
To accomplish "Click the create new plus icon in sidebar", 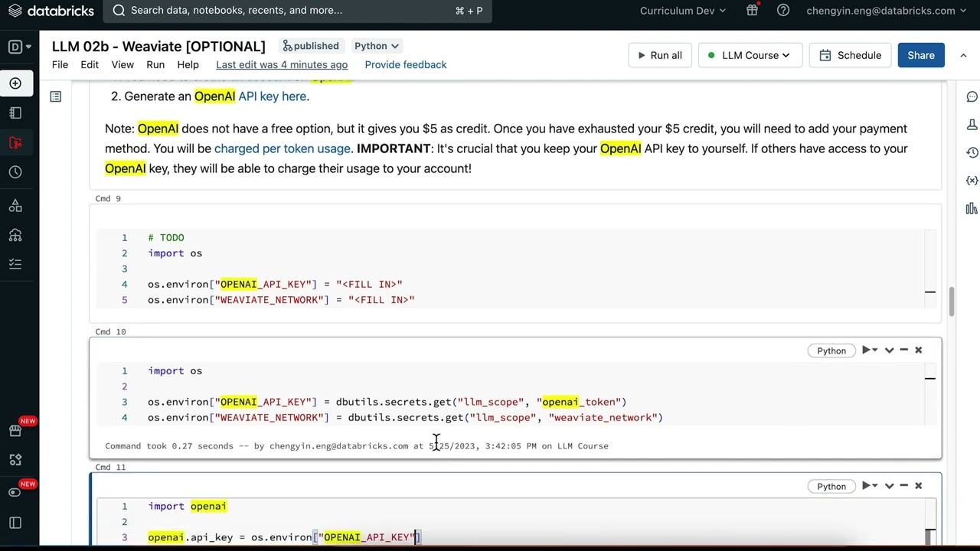I will click(x=15, y=83).
